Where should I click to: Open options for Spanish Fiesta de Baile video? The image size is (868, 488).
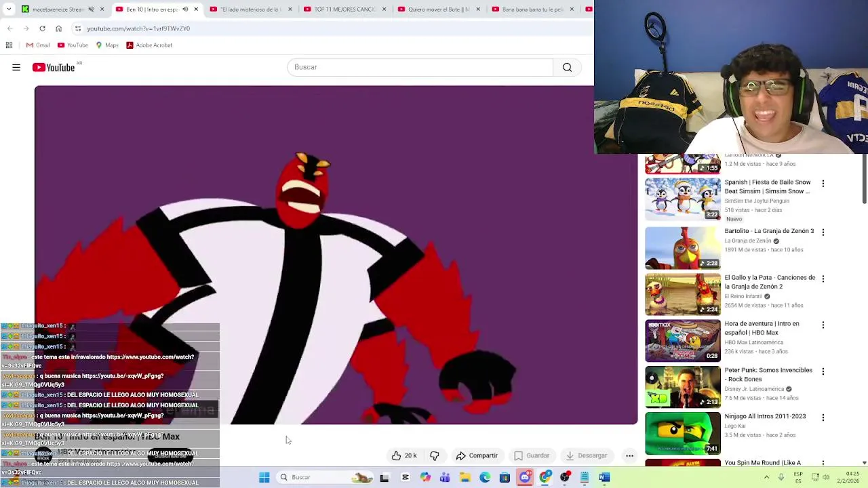tap(823, 184)
